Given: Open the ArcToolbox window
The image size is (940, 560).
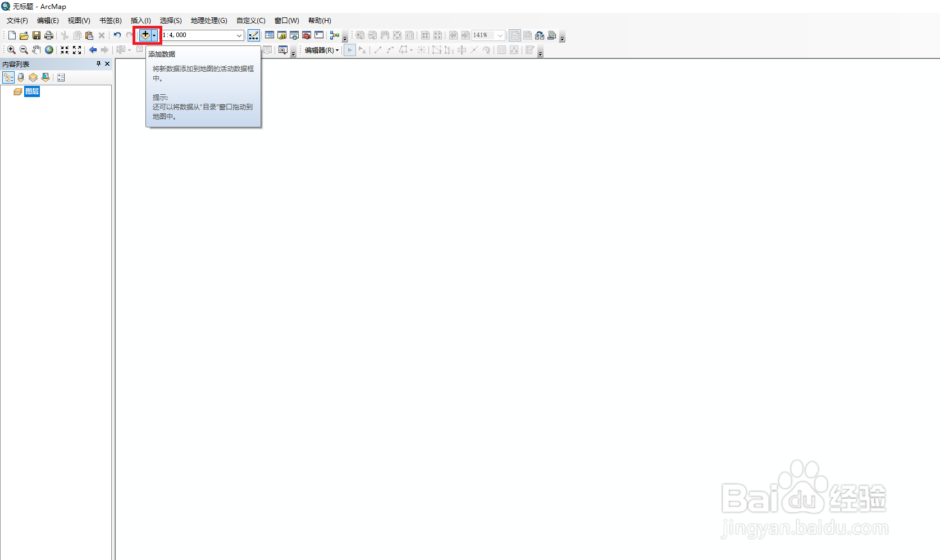Looking at the screenshot, I should pos(307,35).
